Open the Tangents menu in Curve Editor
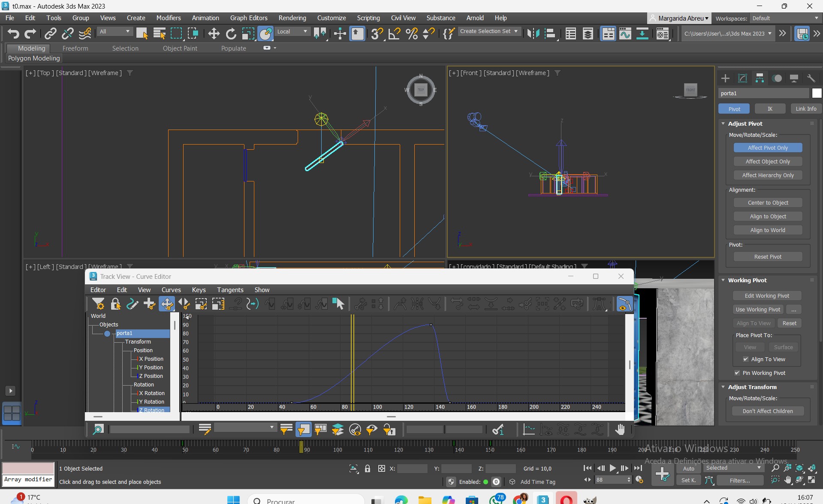Image resolution: width=823 pixels, height=504 pixels. point(230,290)
